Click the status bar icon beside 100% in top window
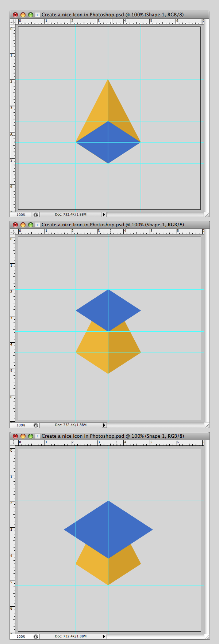219x644 pixels. (x=36, y=215)
